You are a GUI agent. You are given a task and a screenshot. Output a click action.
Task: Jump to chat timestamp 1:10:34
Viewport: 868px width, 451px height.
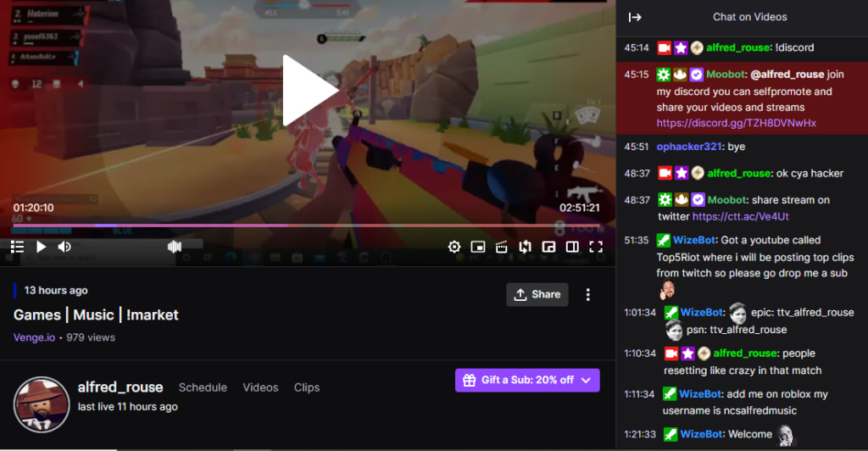(640, 353)
